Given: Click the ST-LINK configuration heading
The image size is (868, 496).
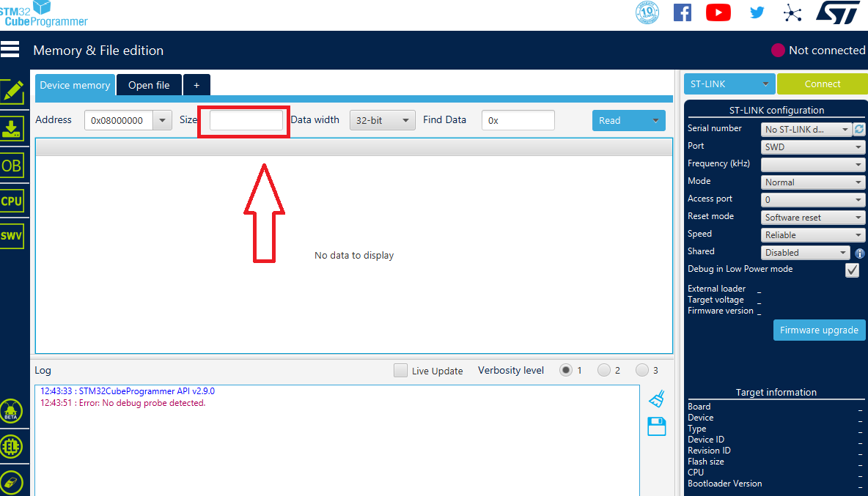Looking at the screenshot, I should coord(776,110).
